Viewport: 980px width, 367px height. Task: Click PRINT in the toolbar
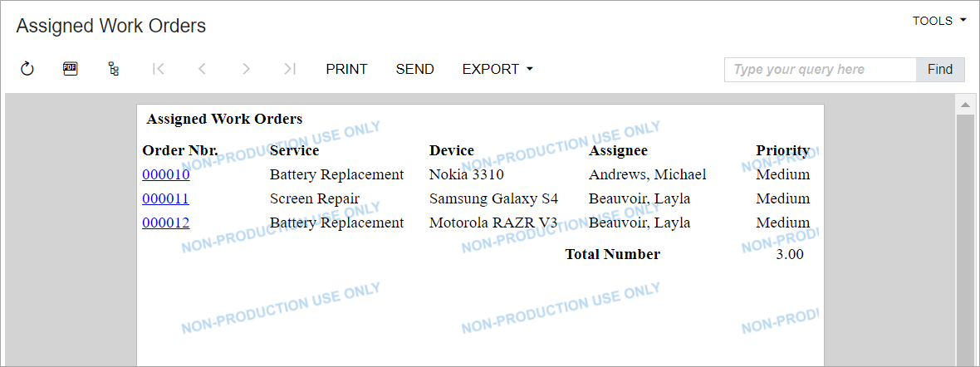tap(346, 69)
